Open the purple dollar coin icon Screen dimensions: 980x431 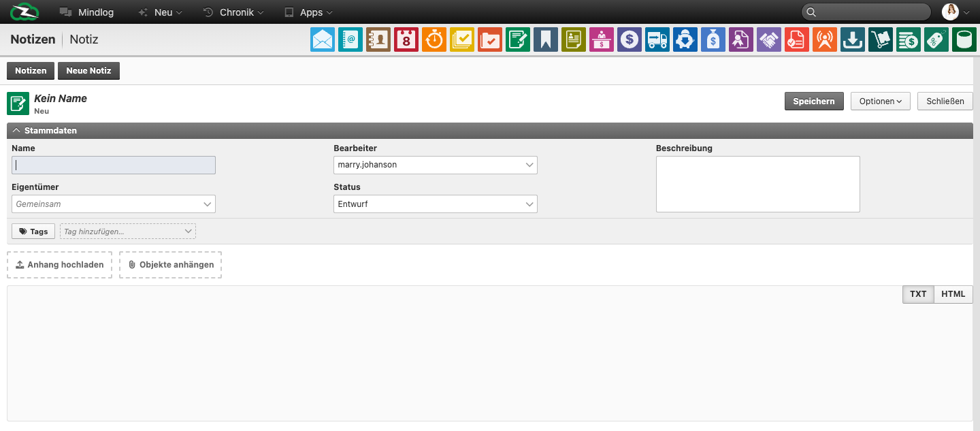630,39
